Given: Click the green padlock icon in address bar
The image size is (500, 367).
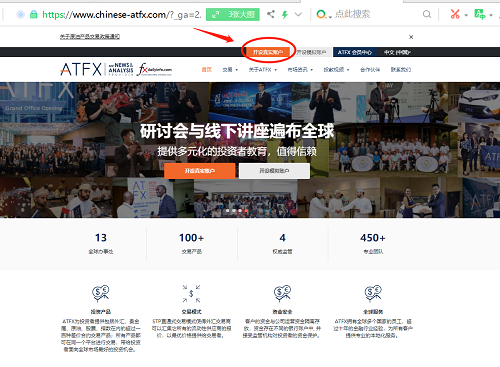Looking at the screenshot, I should coord(34,14).
